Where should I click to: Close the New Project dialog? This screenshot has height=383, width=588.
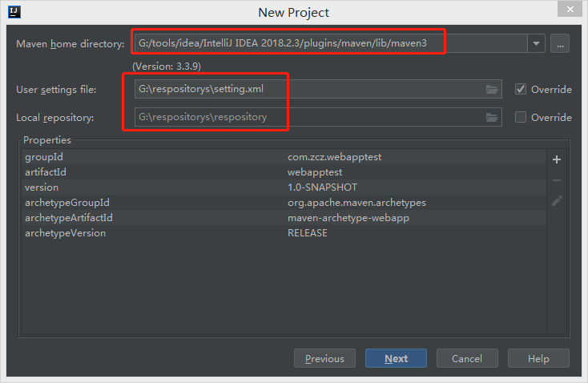570,9
